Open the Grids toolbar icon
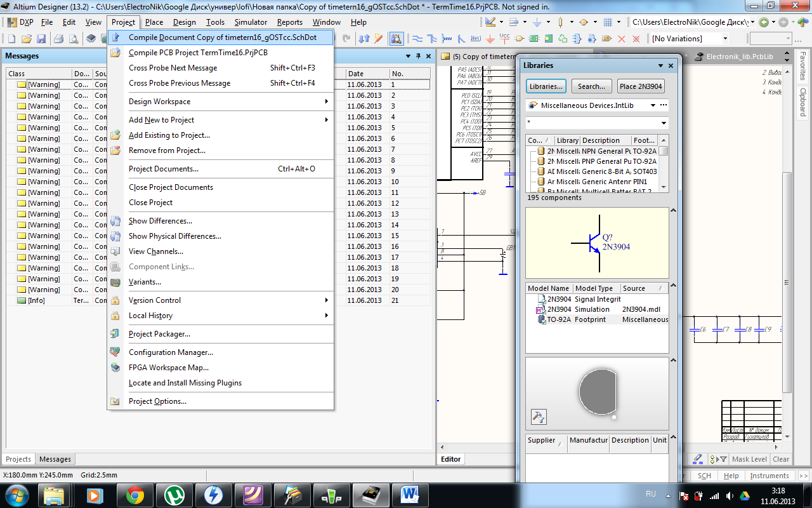The height and width of the screenshot is (508, 812). (608, 22)
